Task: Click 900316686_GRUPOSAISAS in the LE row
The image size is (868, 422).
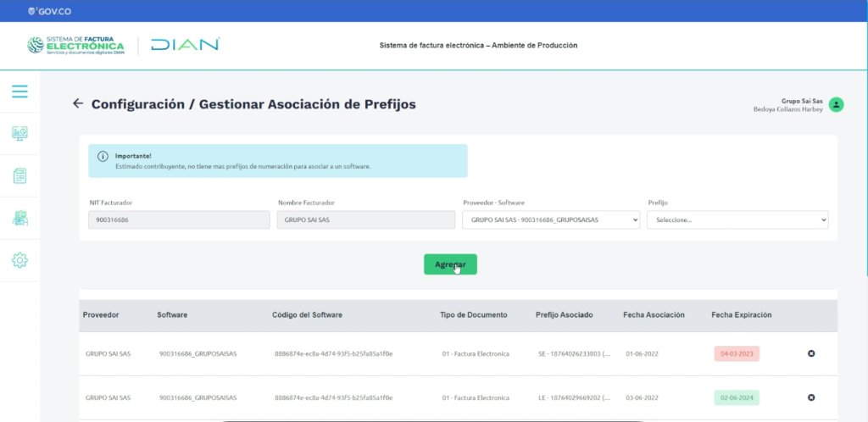Action: 198,397
